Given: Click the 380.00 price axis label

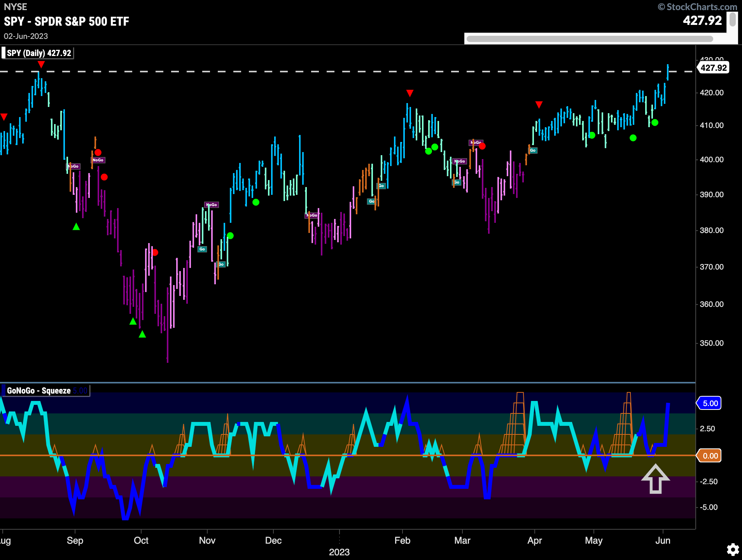Looking at the screenshot, I should click(711, 230).
